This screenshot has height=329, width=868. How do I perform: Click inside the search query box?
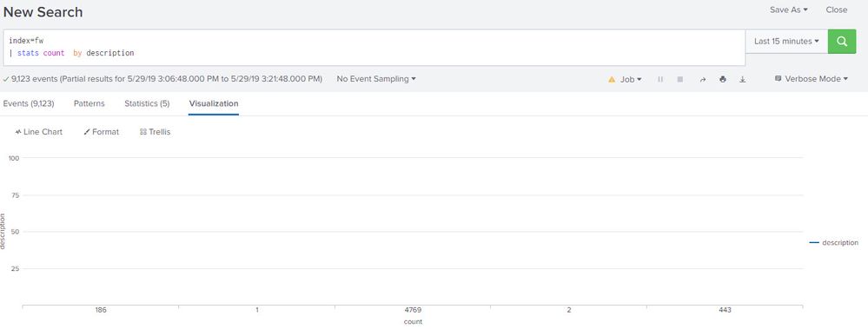374,48
